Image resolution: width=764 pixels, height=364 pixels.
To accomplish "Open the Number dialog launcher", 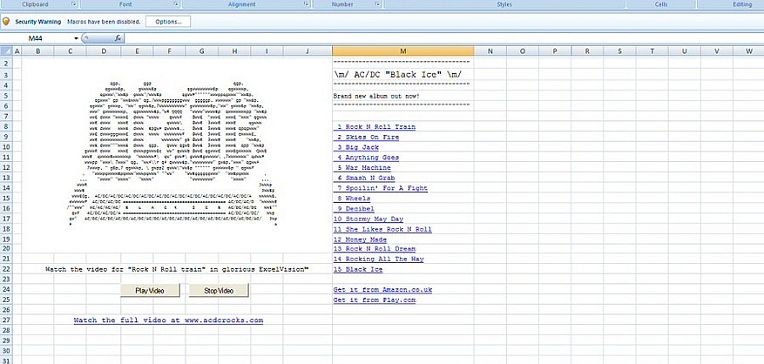I will [x=377, y=4].
